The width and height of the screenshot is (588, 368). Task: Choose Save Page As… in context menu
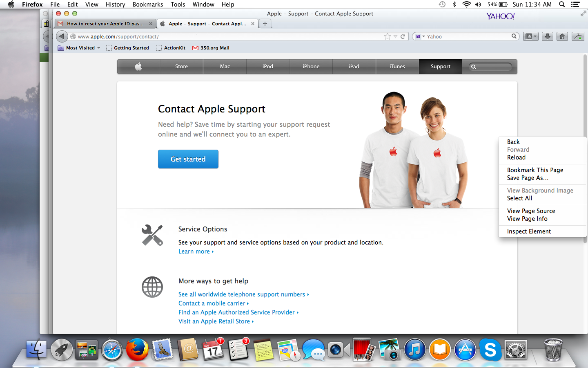pos(542,178)
